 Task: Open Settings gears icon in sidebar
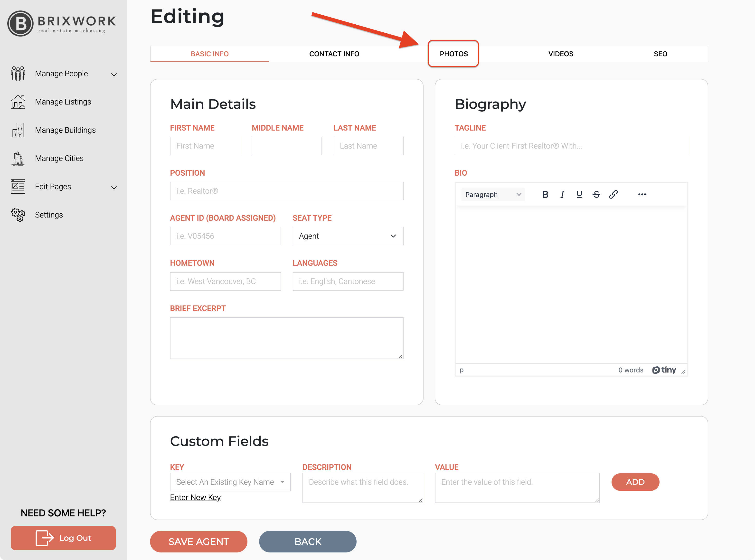[x=18, y=215]
